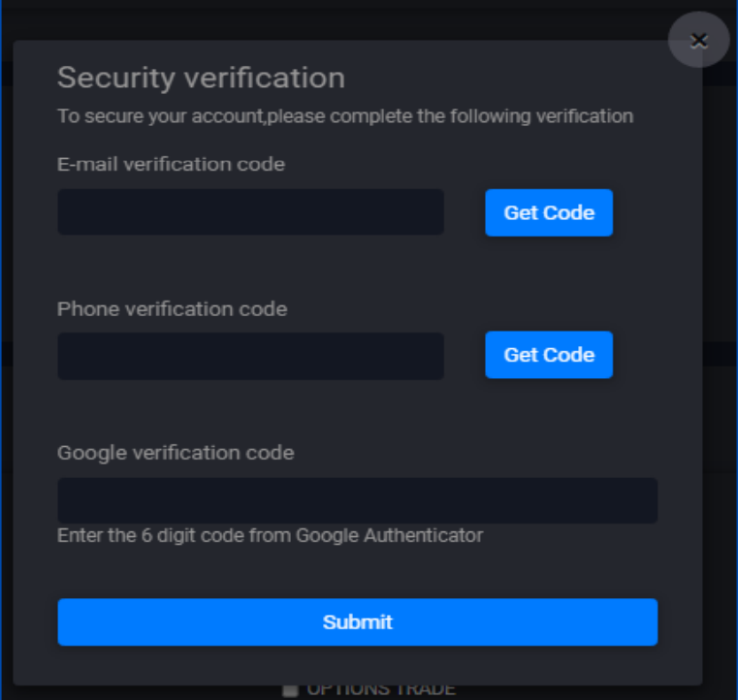Toggle the OPTIONS TRADE checkbox behind the dialog

(290, 689)
